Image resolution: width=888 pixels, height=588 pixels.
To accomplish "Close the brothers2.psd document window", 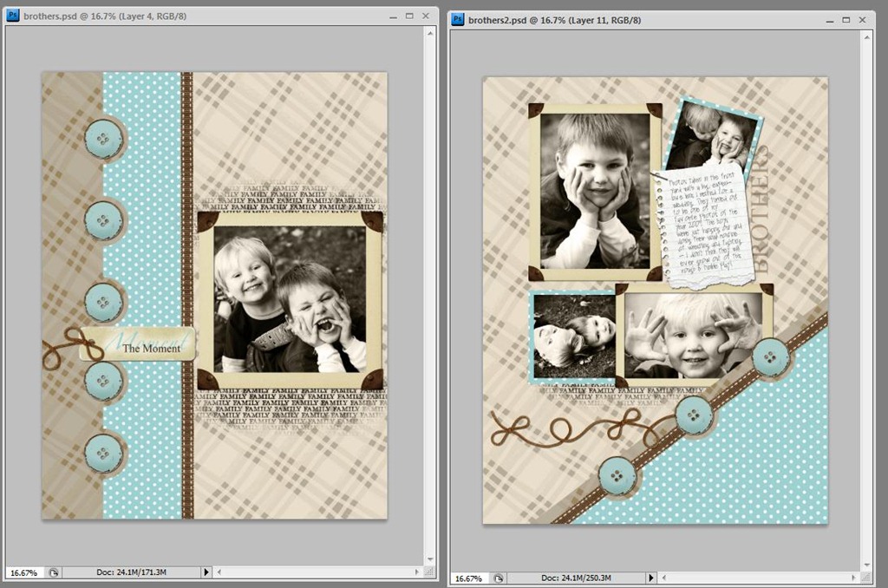I will click(x=863, y=20).
